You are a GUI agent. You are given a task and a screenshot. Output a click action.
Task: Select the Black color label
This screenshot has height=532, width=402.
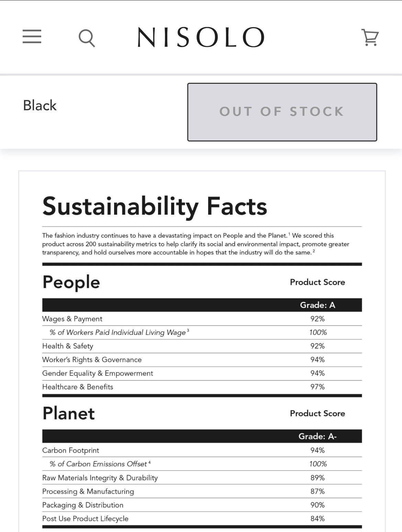pyautogui.click(x=40, y=105)
